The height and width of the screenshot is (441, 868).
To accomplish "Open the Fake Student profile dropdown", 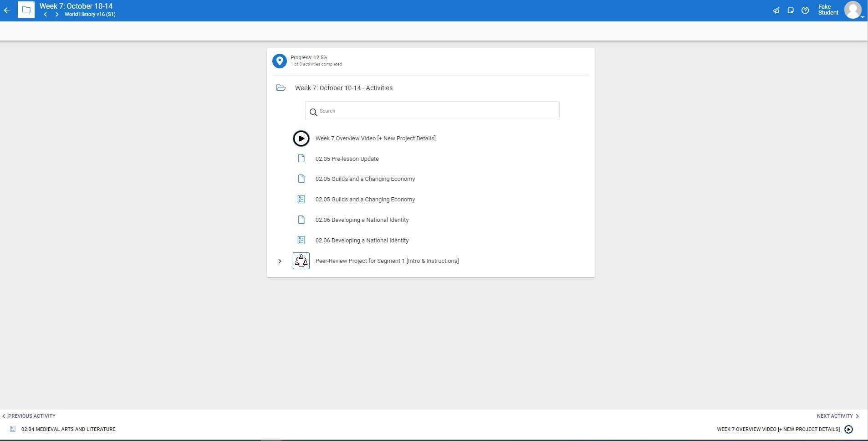I will (853, 10).
